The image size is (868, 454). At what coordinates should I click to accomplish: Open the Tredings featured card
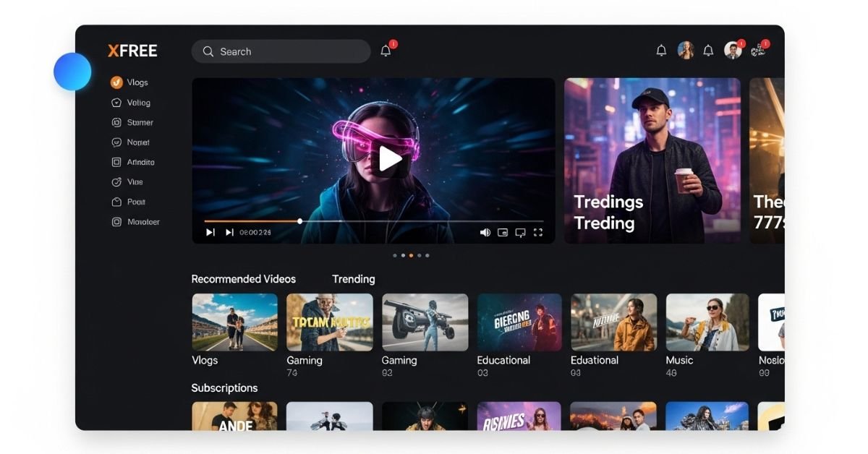(652, 160)
